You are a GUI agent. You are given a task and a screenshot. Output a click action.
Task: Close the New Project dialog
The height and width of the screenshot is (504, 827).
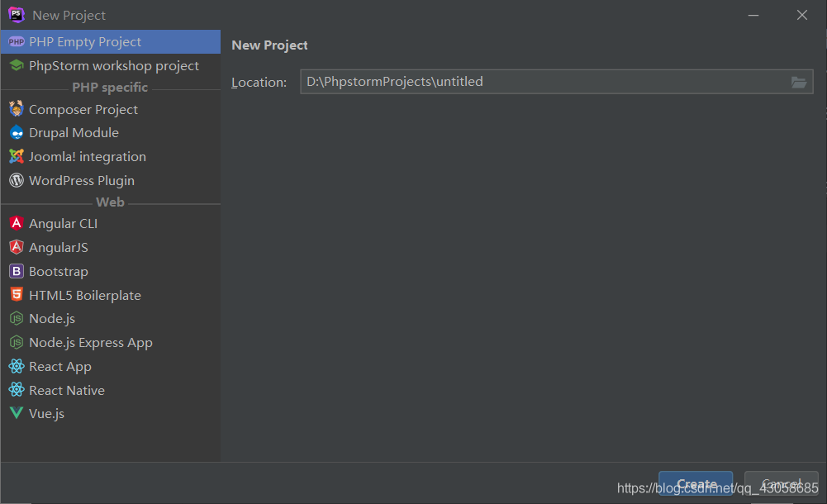tap(801, 16)
